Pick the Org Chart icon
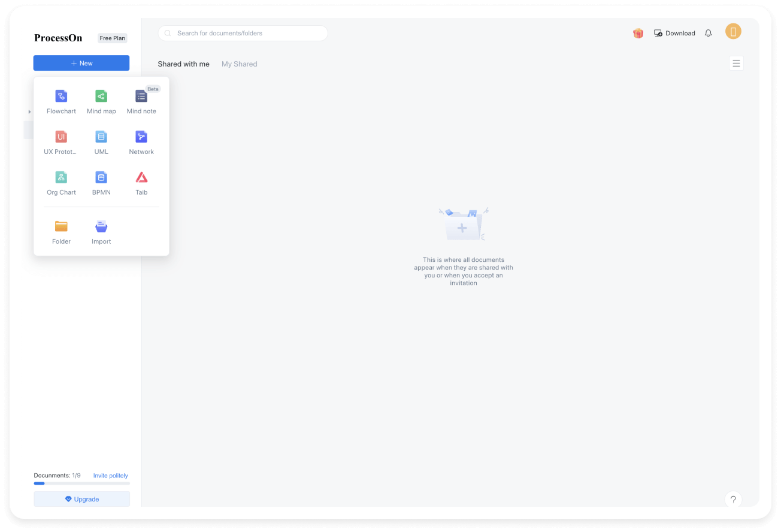This screenshot has width=781, height=532. 61,177
